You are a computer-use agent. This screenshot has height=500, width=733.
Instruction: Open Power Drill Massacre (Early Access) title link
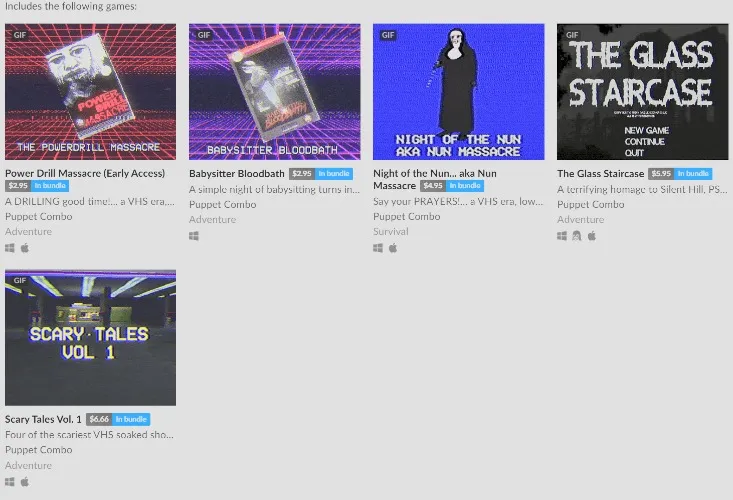(x=85, y=173)
